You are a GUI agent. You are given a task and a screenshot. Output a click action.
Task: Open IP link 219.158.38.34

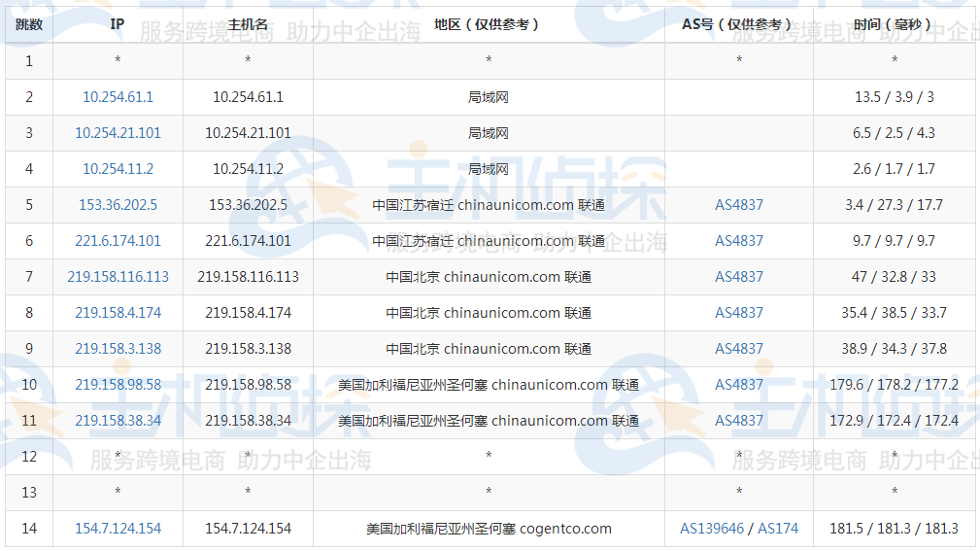coord(118,421)
